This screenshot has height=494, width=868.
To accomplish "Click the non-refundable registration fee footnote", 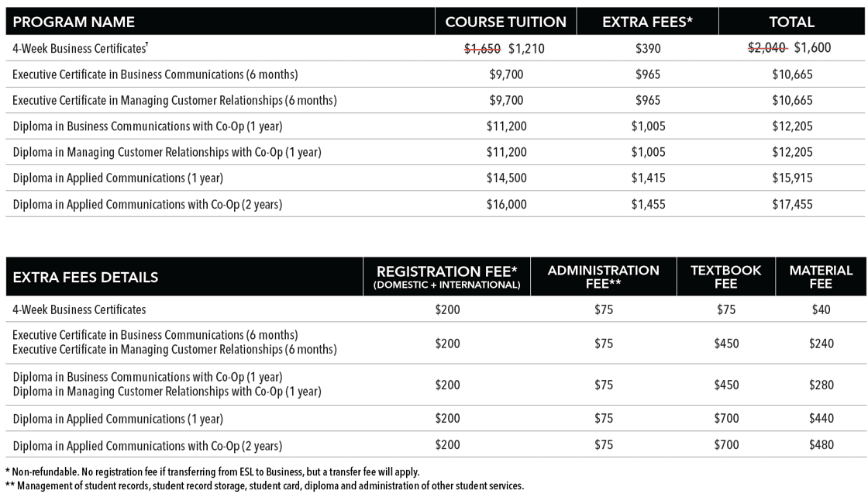I will [212, 472].
